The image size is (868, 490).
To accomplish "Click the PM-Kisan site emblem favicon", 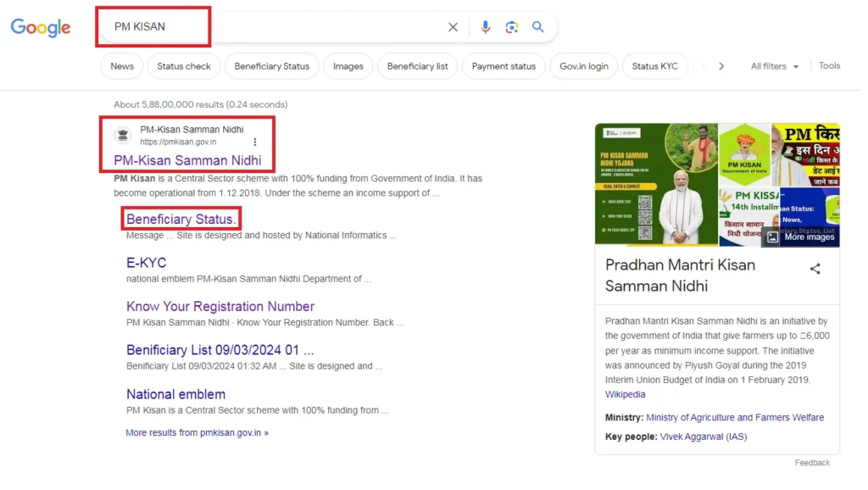I will coord(124,136).
